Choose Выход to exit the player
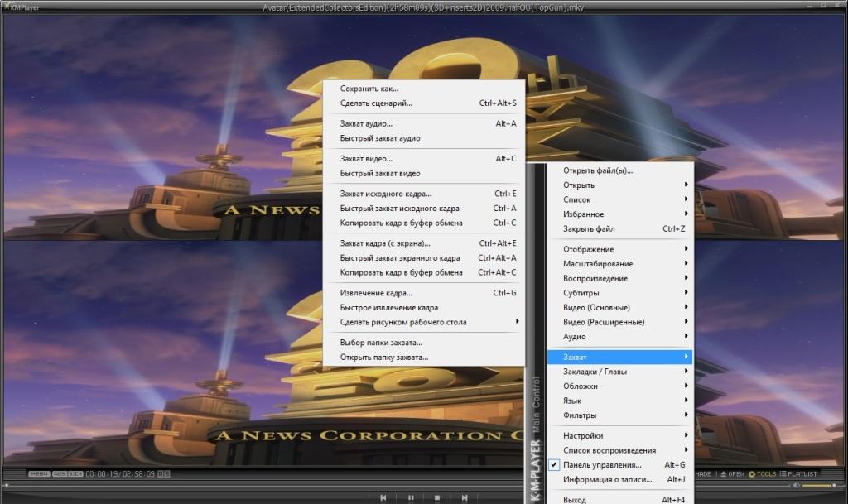 click(x=575, y=500)
